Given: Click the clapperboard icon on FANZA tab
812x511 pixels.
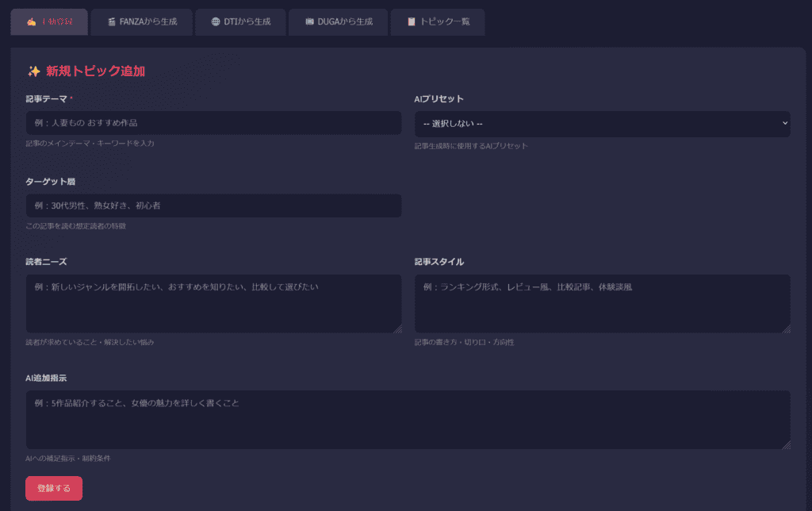Looking at the screenshot, I should 112,22.
